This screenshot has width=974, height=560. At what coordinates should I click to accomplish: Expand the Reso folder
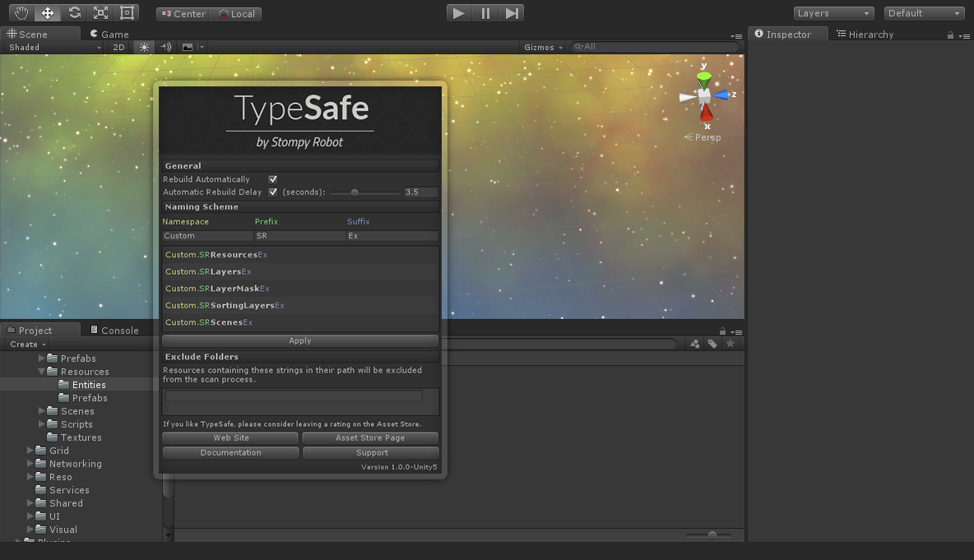[30, 477]
